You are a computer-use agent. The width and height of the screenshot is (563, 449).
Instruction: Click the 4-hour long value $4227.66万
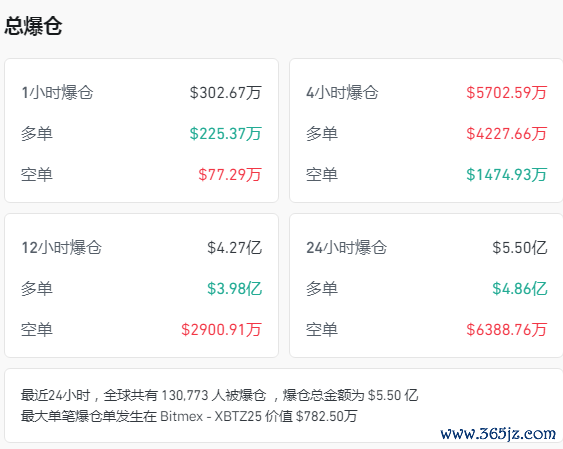507,134
